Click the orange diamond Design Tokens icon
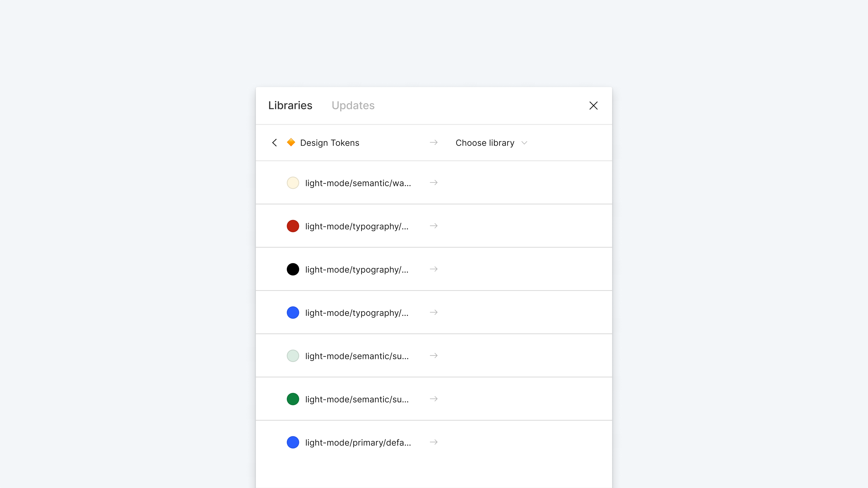868x488 pixels. click(291, 143)
